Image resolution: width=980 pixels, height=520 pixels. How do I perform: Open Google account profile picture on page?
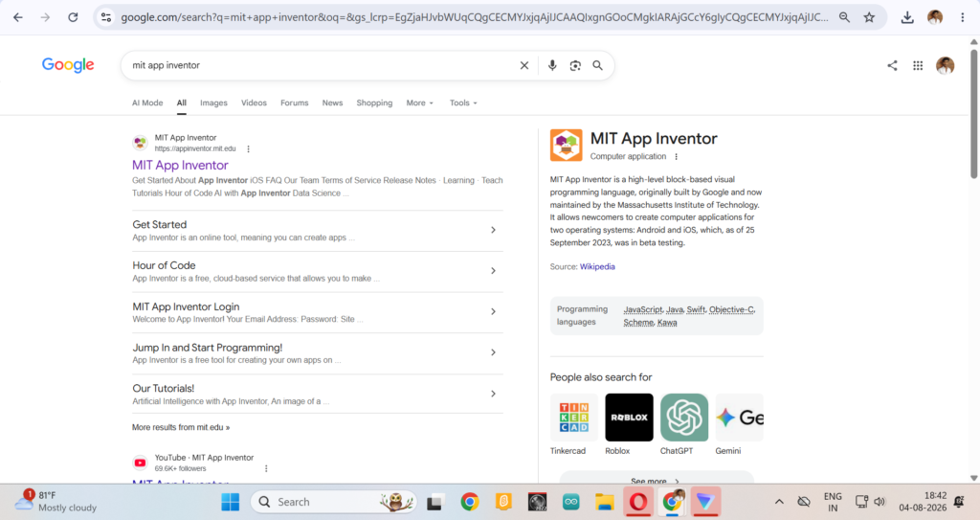click(945, 65)
